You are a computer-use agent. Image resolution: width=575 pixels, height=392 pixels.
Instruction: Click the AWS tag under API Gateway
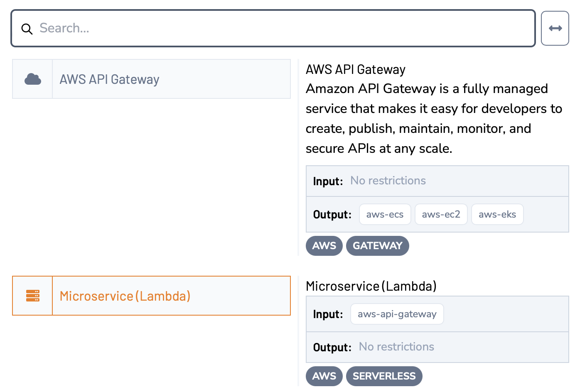(x=324, y=246)
